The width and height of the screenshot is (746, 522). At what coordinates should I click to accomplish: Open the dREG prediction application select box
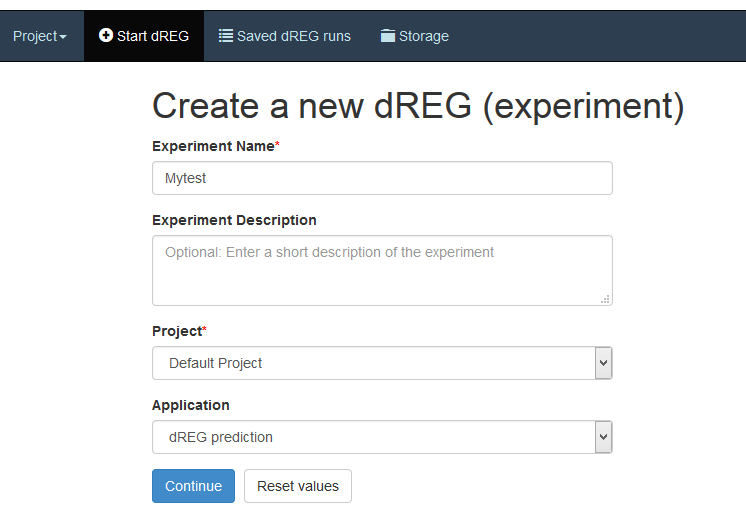click(382, 437)
